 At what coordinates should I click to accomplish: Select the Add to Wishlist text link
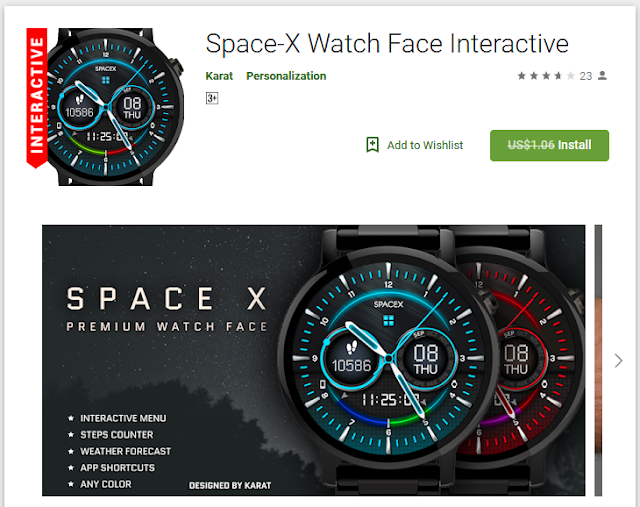point(425,145)
